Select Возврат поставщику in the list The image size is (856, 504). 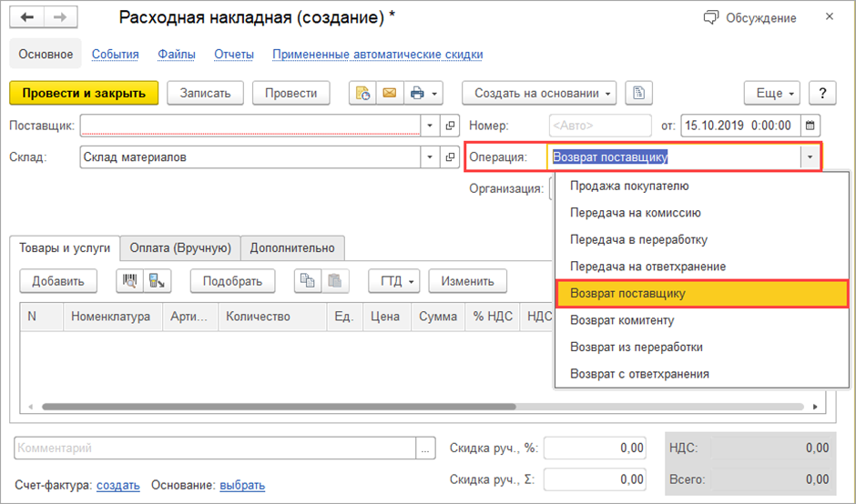click(701, 294)
